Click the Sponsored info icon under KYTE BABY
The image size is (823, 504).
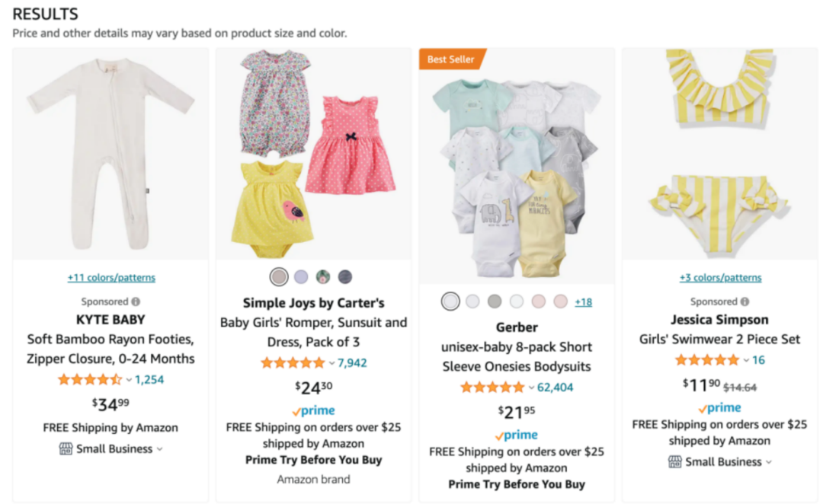[x=136, y=301]
